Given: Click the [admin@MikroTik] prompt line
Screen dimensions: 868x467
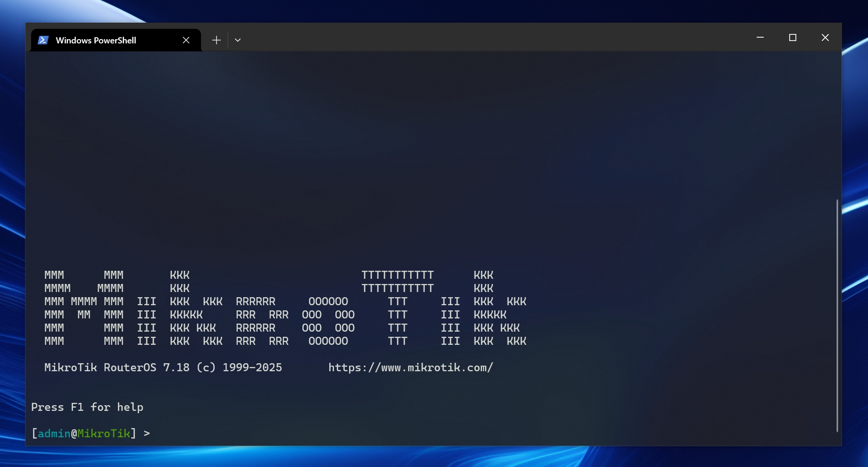Looking at the screenshot, I should [91, 433].
